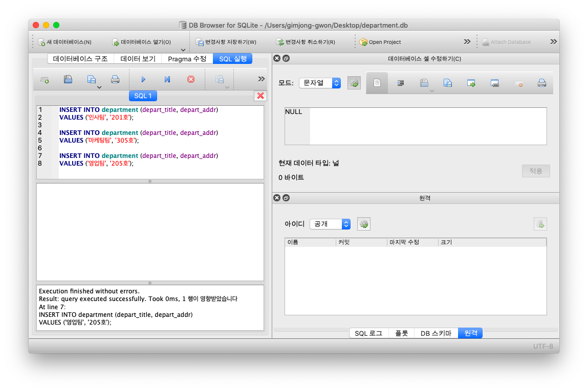Sort remote list by 이름 column
This screenshot has width=588, height=391.
point(311,242)
